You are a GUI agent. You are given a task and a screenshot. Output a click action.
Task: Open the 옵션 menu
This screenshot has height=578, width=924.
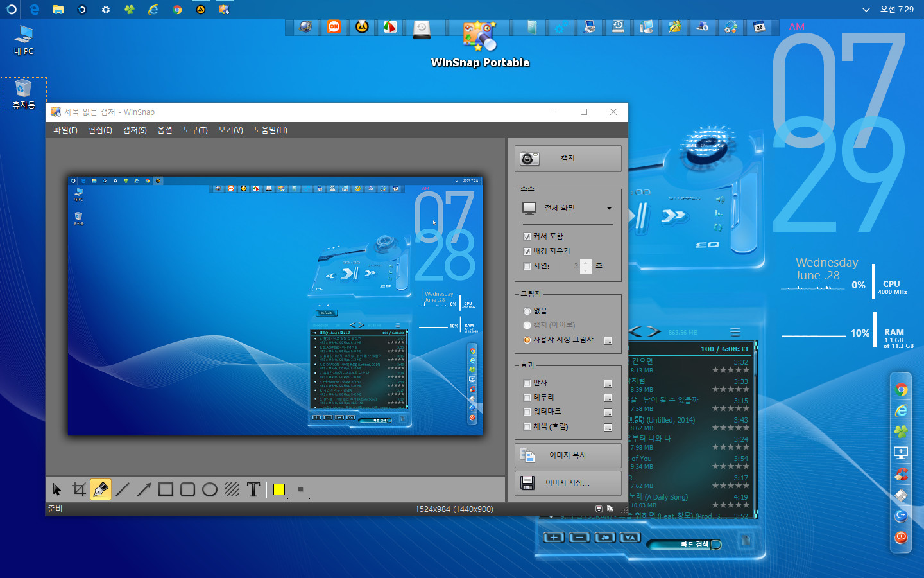(x=165, y=130)
